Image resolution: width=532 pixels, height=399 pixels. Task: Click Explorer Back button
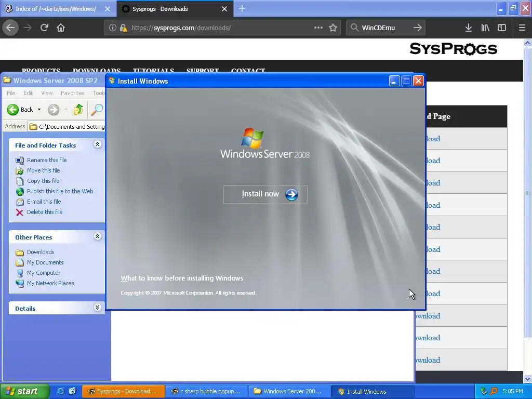tap(20, 110)
